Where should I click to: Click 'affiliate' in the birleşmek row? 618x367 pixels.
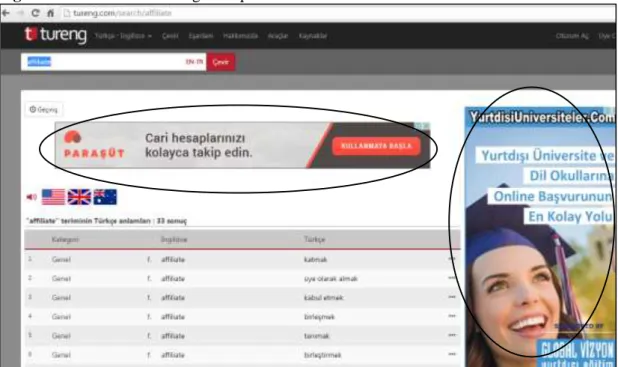(x=173, y=317)
